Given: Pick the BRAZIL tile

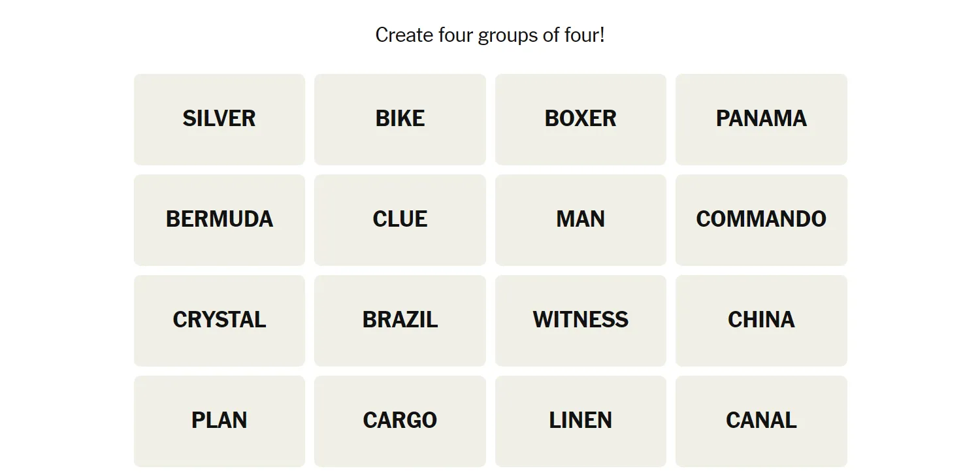Looking at the screenshot, I should pyautogui.click(x=400, y=320).
